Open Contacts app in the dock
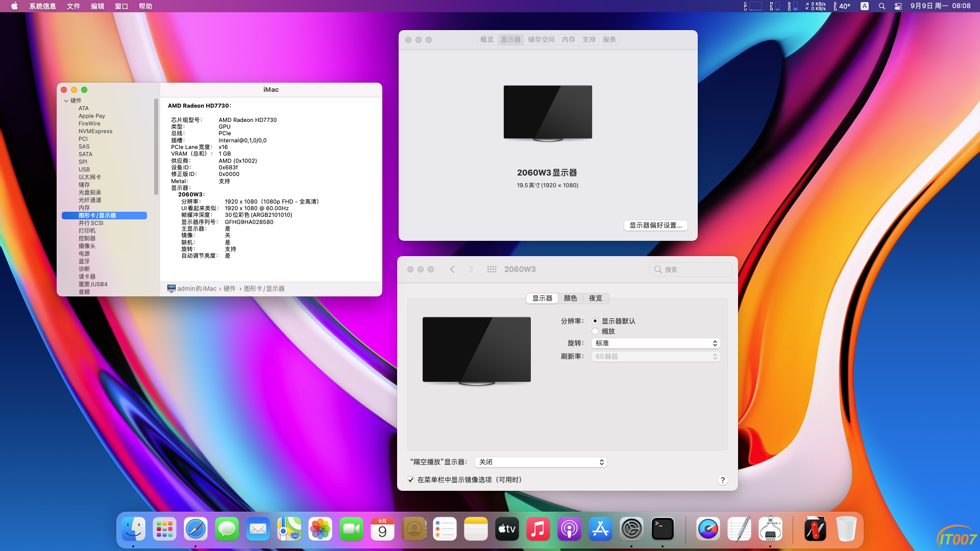This screenshot has height=551, width=980. pyautogui.click(x=413, y=529)
